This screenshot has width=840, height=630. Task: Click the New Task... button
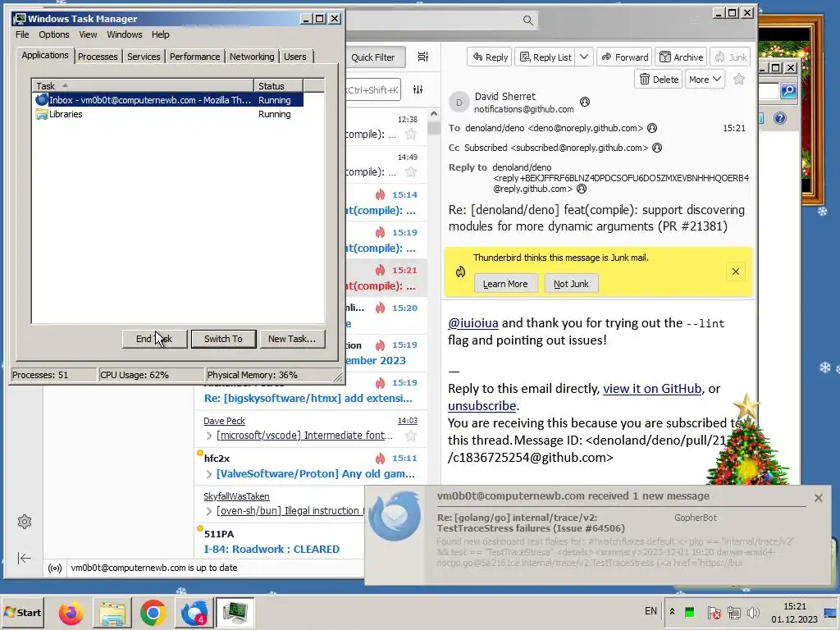(292, 339)
